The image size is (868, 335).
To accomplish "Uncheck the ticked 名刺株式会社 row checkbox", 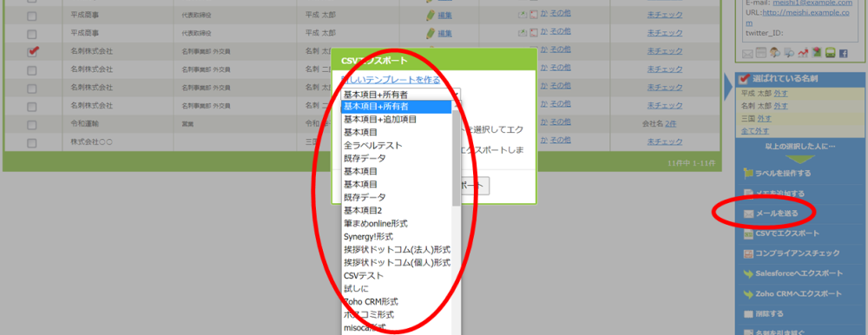I will click(x=32, y=51).
